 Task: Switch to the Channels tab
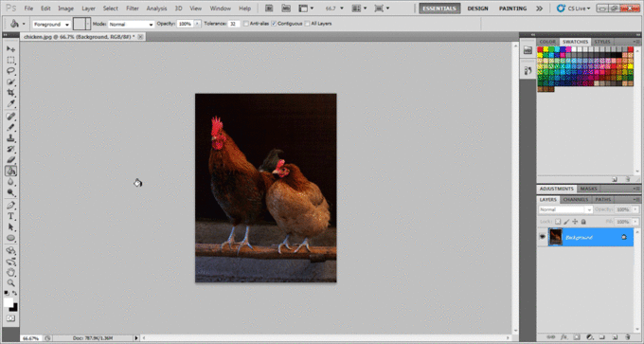tap(576, 199)
